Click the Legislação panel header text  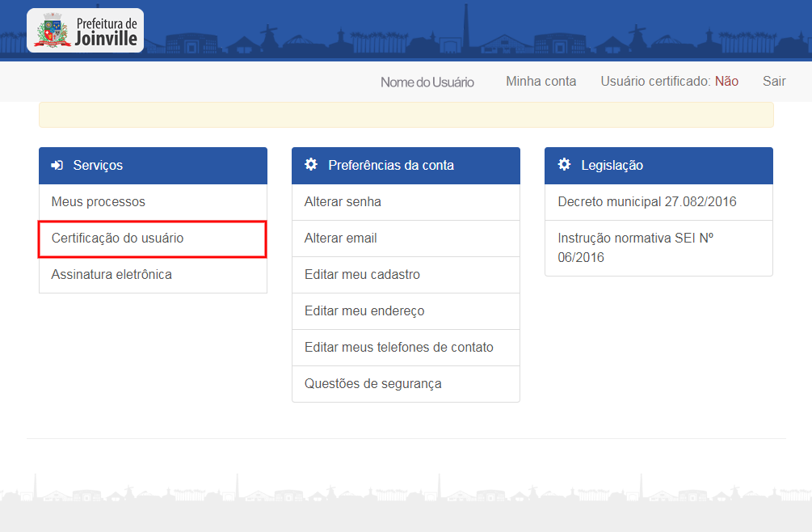click(x=612, y=165)
